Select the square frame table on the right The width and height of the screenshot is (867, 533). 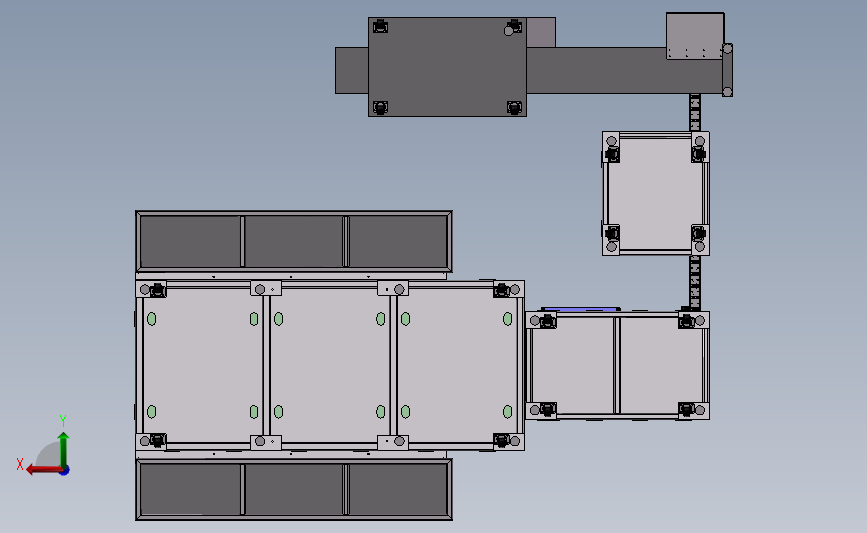point(656,194)
